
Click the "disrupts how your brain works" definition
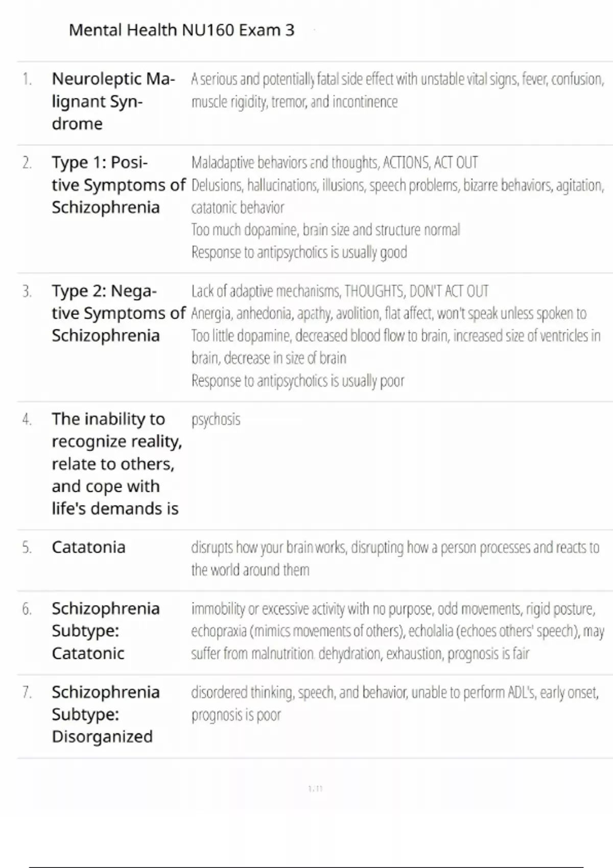394,558
